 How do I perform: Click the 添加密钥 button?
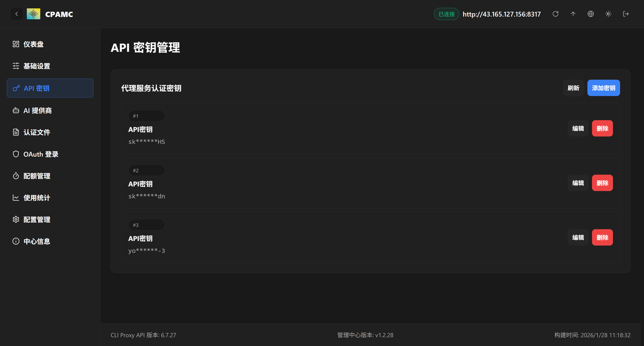point(604,88)
